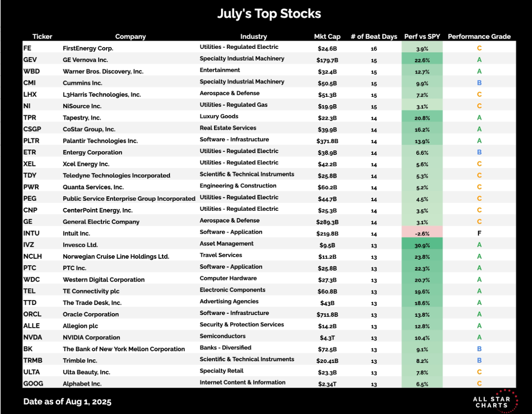Click the Performance Grade column header
This screenshot has height=414, width=532.
(x=479, y=37)
